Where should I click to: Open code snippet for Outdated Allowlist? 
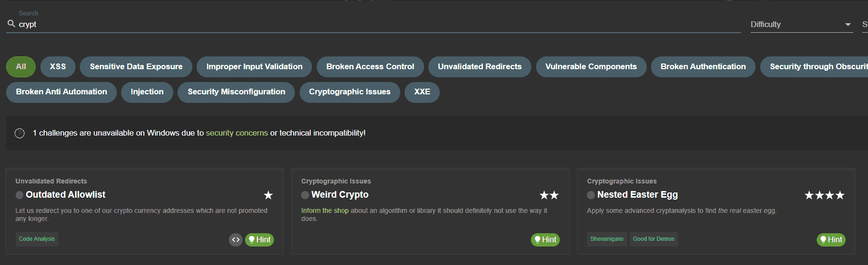coord(236,240)
